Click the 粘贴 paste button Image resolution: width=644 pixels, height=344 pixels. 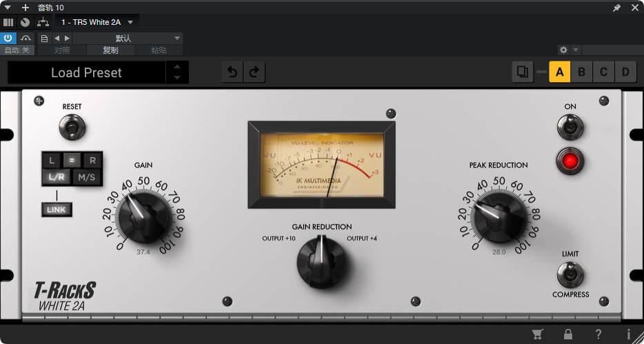159,50
